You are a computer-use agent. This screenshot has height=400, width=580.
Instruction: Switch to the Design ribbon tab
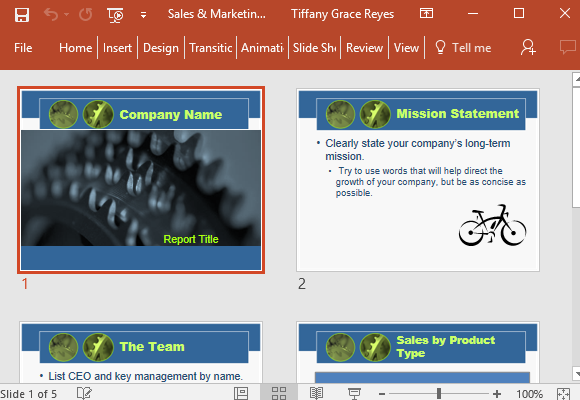pos(161,48)
